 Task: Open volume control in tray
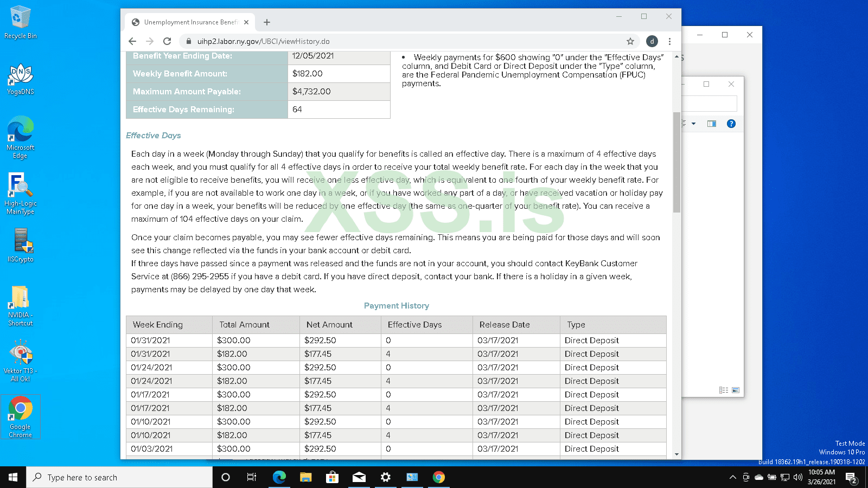pyautogui.click(x=797, y=477)
